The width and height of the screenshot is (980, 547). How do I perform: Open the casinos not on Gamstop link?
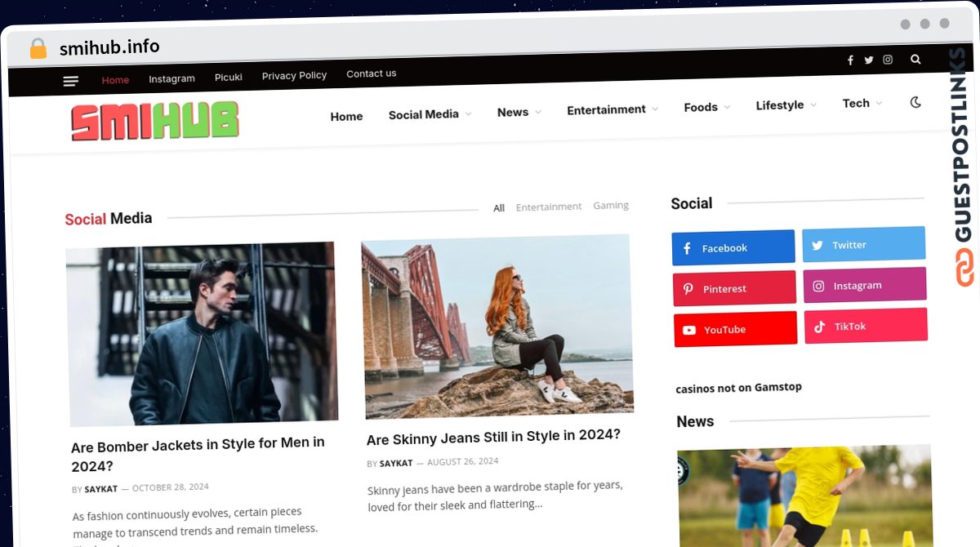pos(738,388)
